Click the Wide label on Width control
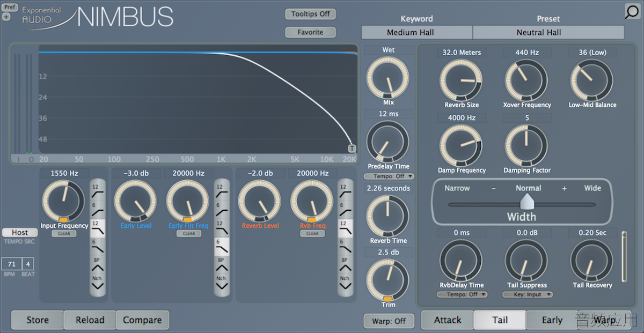The height and width of the screenshot is (333, 644). click(x=592, y=188)
